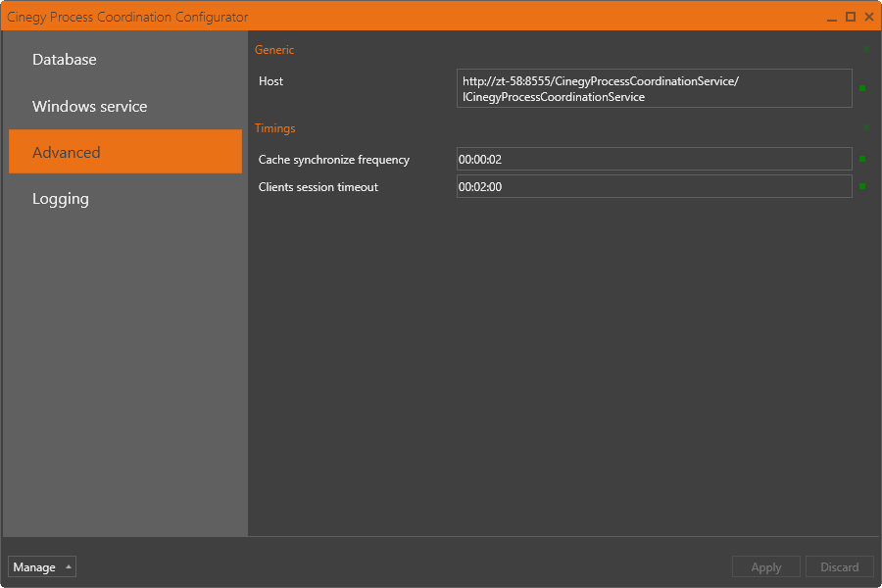Click the Host URL input field
Screen dimensions: 882x588
pyautogui.click(x=655, y=88)
